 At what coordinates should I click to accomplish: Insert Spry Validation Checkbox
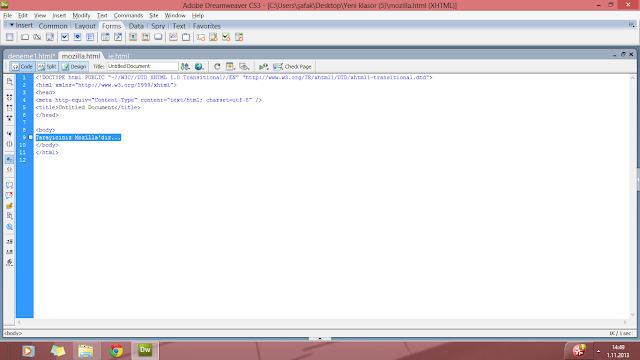pyautogui.click(x=226, y=37)
